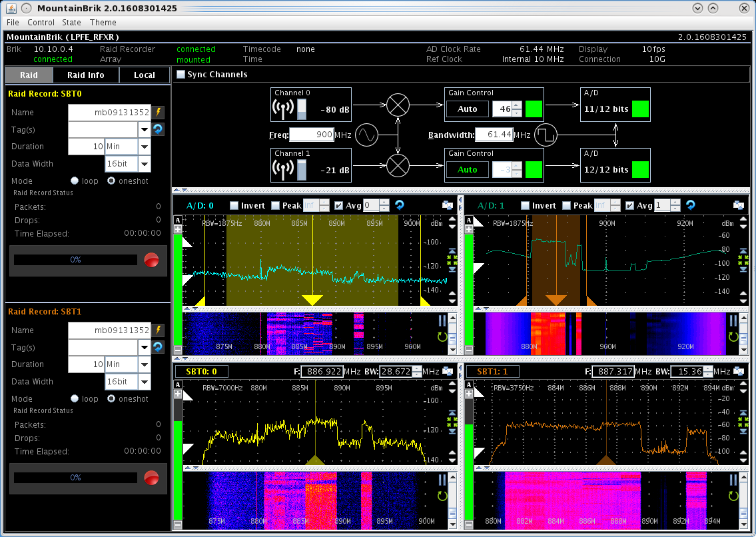Open the State menu
Viewport: 756px width, 537px height.
click(x=71, y=22)
